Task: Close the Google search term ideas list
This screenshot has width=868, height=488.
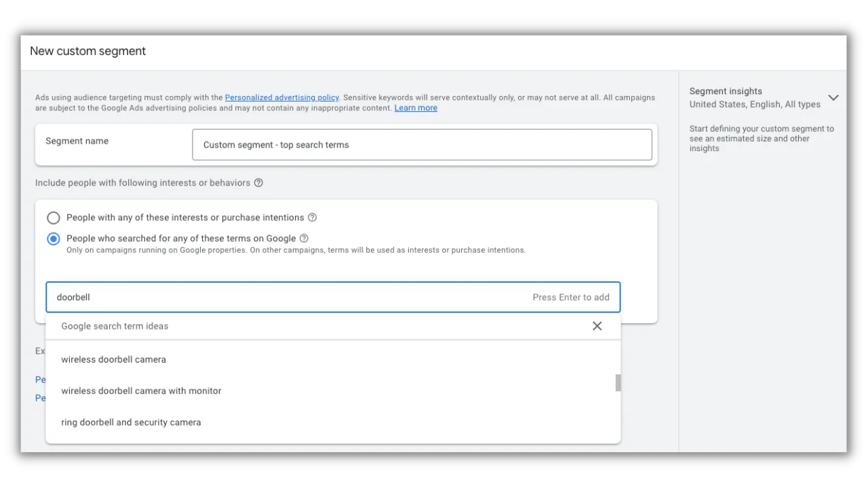Action: [597, 326]
